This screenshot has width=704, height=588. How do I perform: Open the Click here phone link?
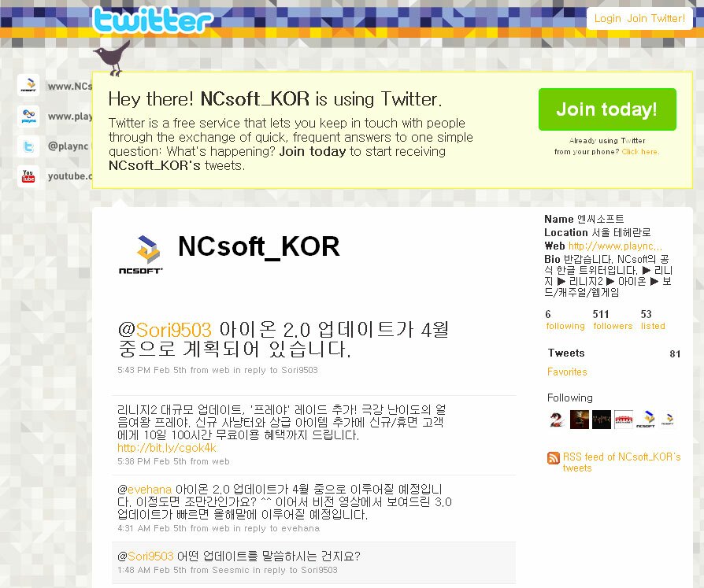640,152
